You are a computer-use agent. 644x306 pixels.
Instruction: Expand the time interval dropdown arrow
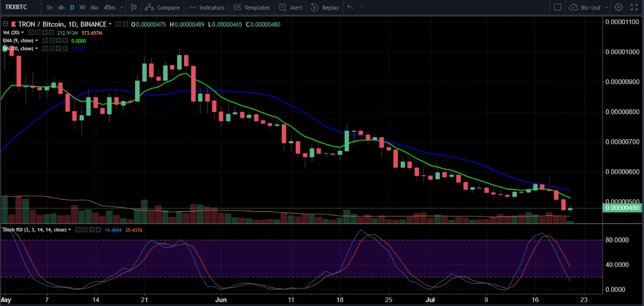click(x=122, y=7)
